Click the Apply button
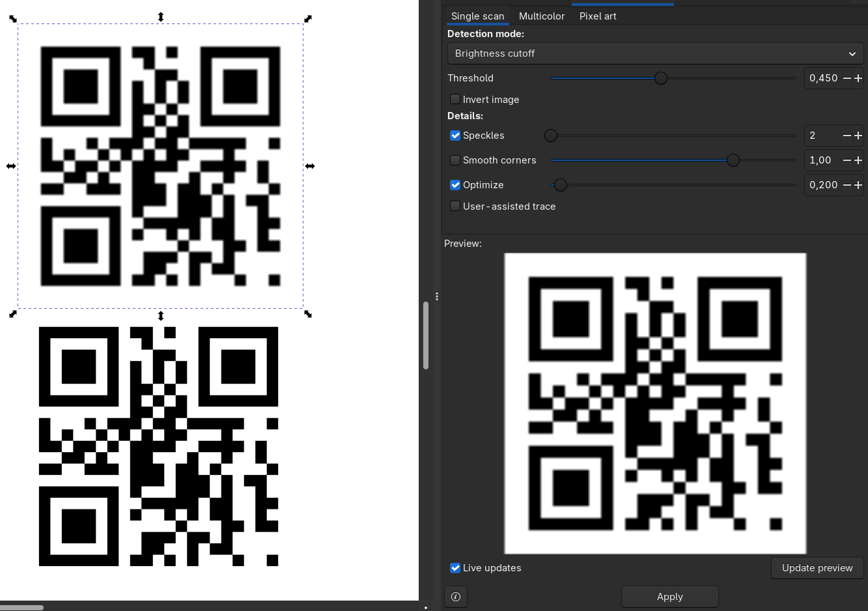The image size is (868, 611). pyautogui.click(x=669, y=597)
